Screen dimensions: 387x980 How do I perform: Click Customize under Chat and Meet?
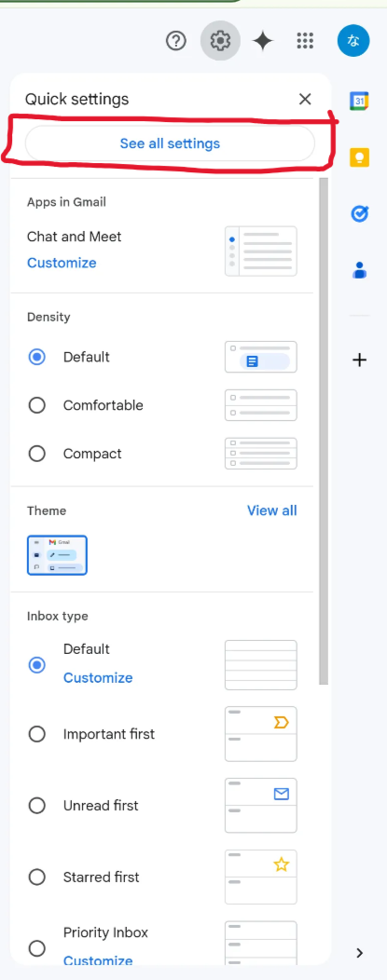(x=62, y=263)
